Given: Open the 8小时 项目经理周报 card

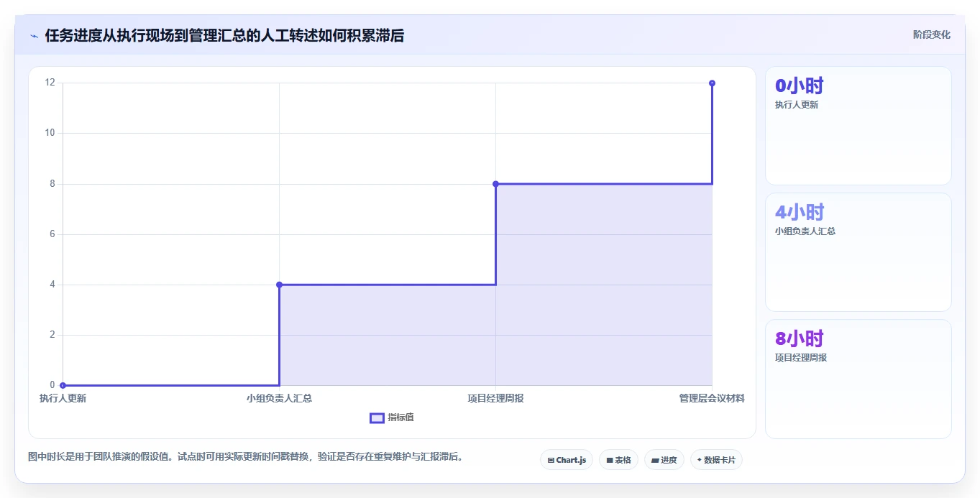Looking at the screenshot, I should [x=858, y=379].
